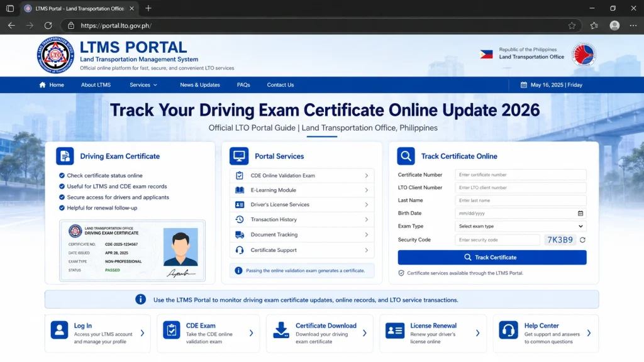The image size is (644, 362).
Task: Focus the Security Code input field
Action: click(497, 239)
